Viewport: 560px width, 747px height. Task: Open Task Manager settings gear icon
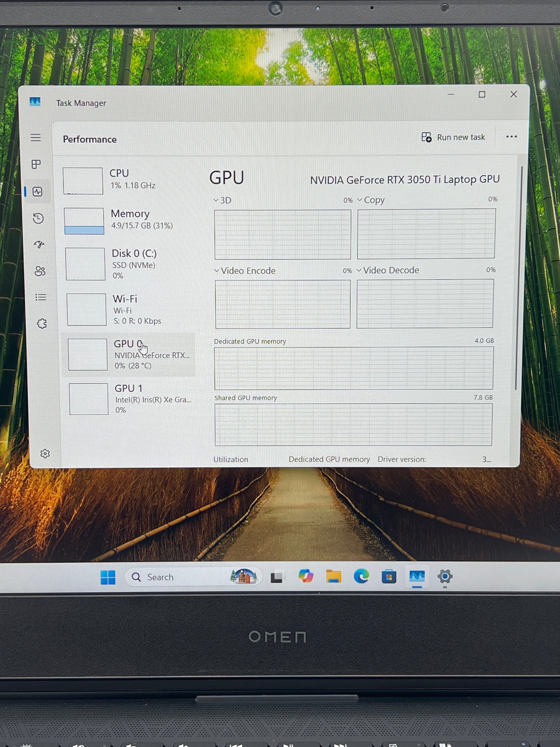point(45,454)
